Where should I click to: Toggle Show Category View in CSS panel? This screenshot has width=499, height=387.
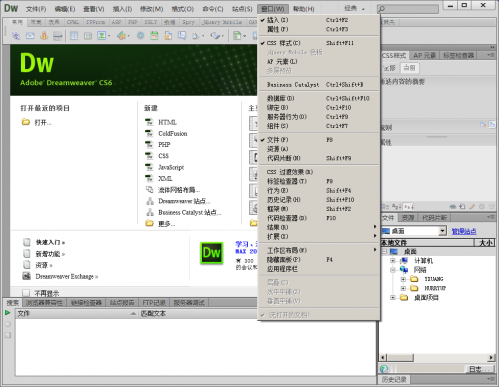point(386,207)
